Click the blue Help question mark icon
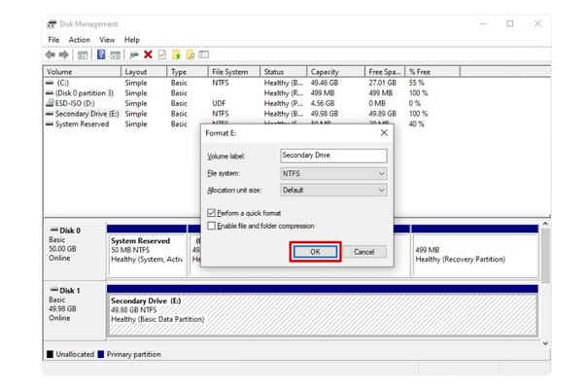 (x=101, y=54)
